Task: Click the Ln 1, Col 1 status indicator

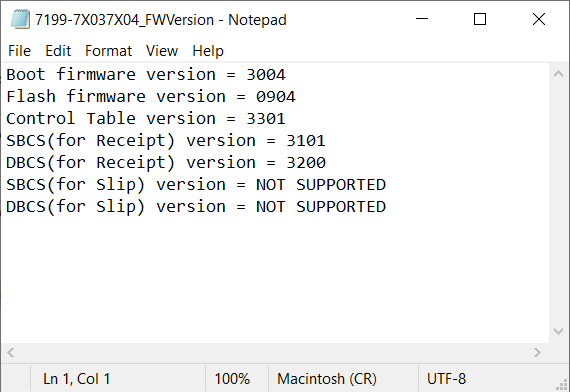Action: [77, 379]
